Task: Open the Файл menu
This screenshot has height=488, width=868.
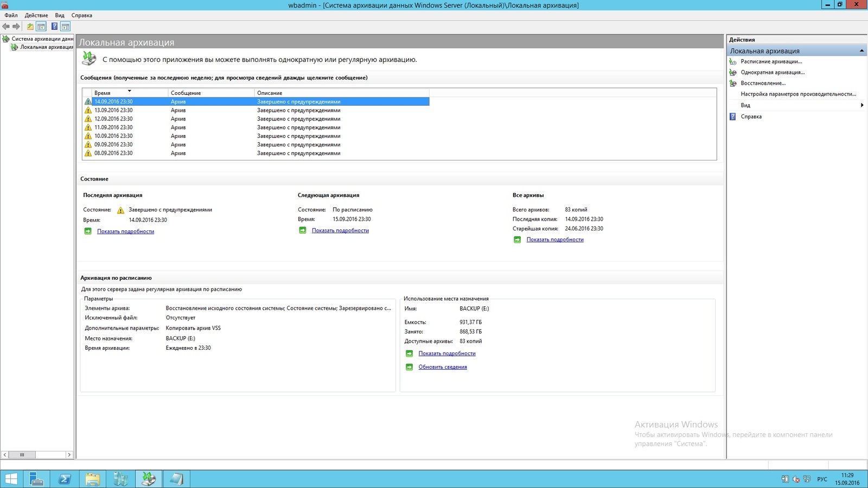Action: [x=11, y=15]
